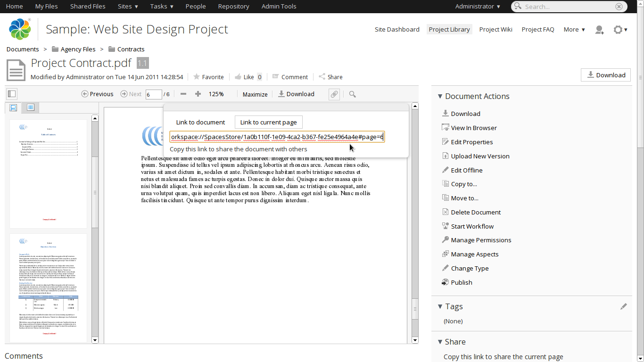Switch sidebar to document outline view
Image resolution: width=644 pixels, height=362 pixels.
click(31, 107)
